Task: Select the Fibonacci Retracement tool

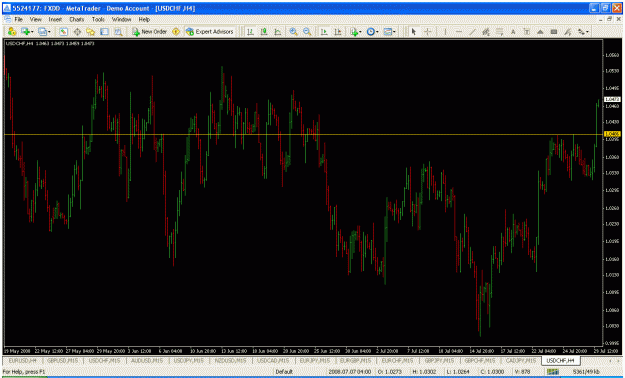Action: 499,32
